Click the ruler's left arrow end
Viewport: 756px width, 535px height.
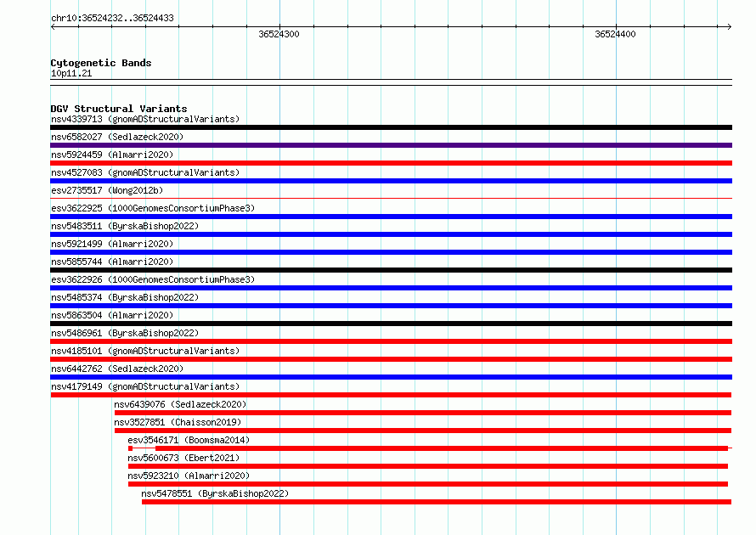tap(53, 26)
